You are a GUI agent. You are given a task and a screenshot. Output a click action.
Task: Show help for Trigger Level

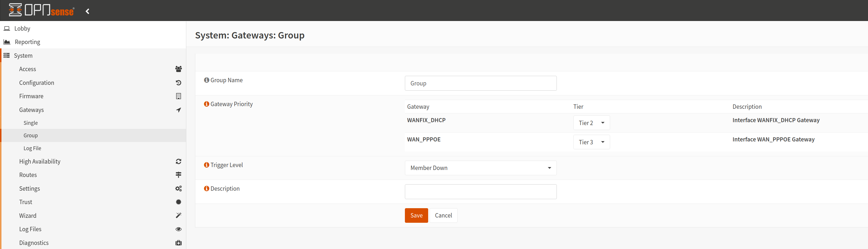[206, 165]
